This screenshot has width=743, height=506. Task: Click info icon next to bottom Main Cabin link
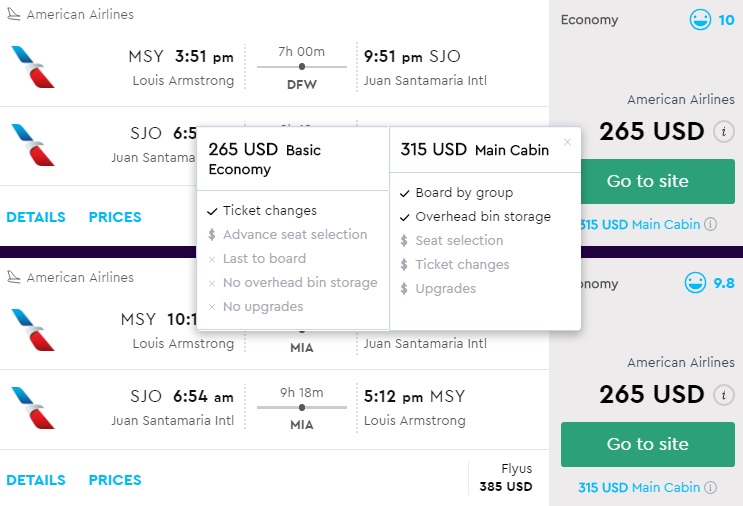tap(711, 488)
